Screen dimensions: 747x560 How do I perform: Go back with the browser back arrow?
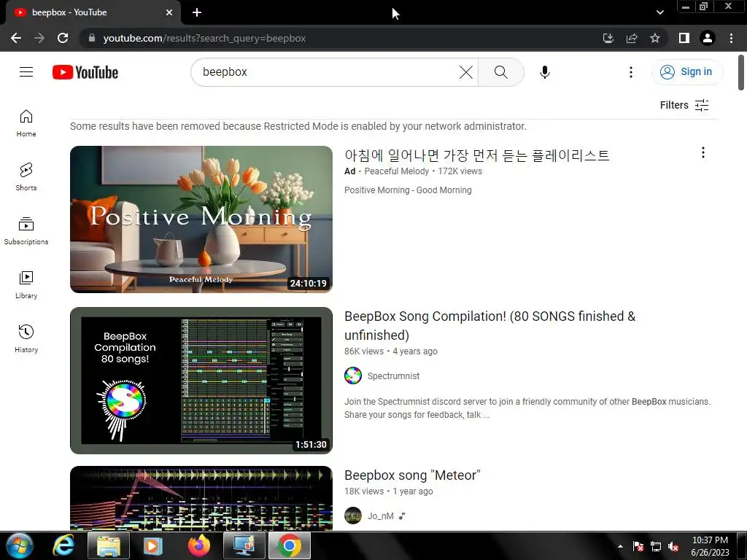pyautogui.click(x=16, y=38)
